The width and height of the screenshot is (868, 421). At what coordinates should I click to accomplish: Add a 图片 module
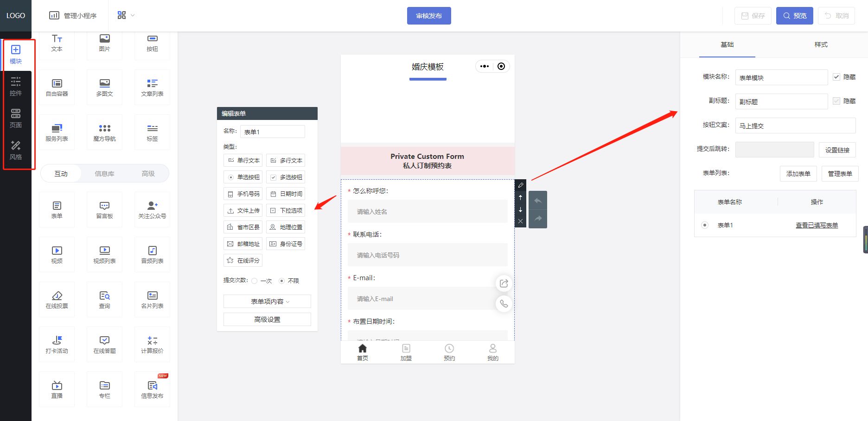click(104, 43)
